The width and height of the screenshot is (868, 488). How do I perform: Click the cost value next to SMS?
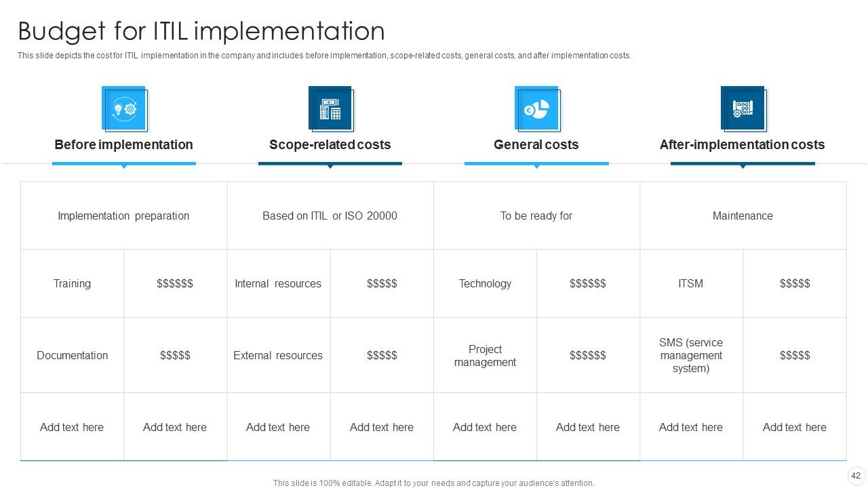795,355
